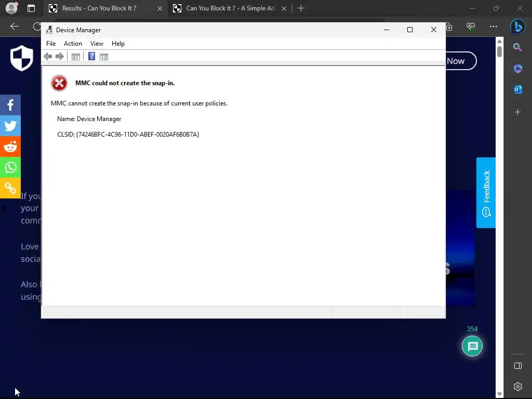Open the browser essentials heart icon

point(471,26)
